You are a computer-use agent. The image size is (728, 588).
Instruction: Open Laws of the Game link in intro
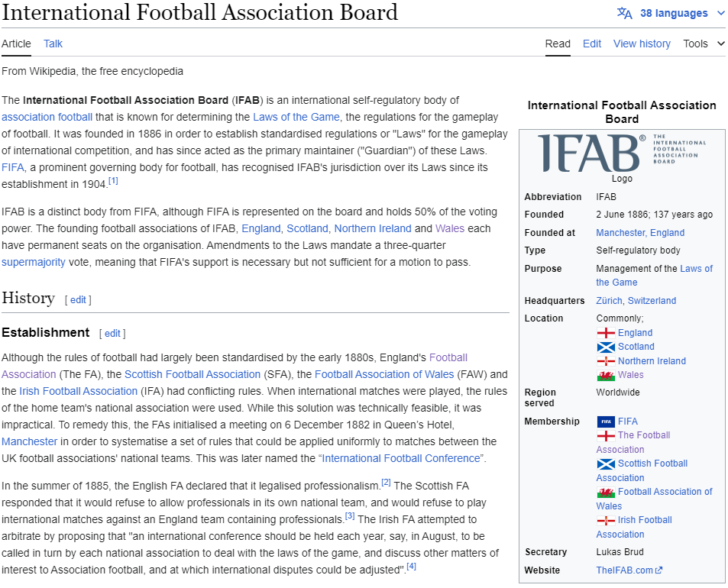[x=296, y=117]
